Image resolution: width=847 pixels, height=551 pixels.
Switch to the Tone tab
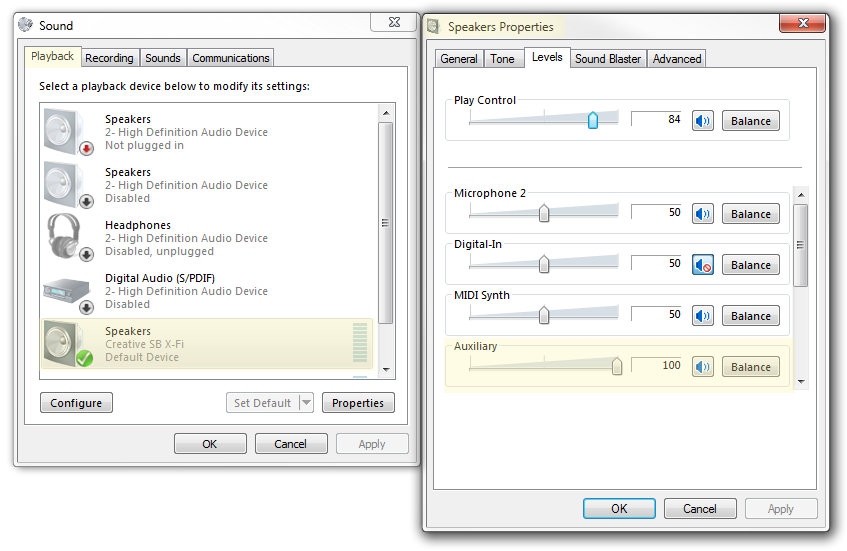coord(502,58)
